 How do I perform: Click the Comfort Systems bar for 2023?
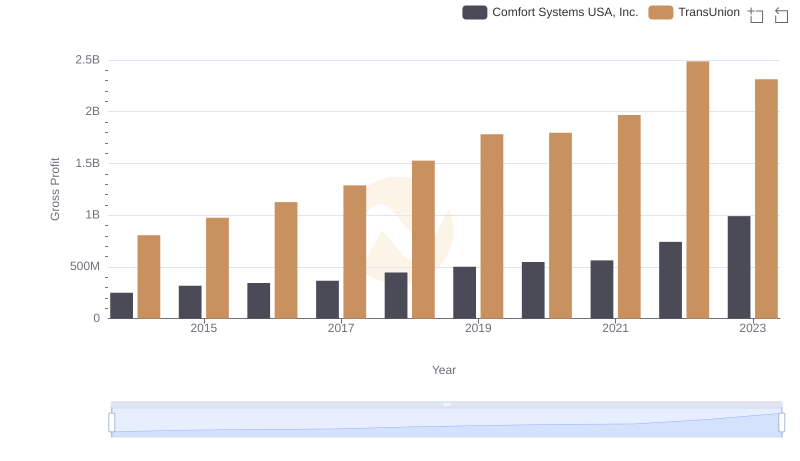[x=739, y=267]
